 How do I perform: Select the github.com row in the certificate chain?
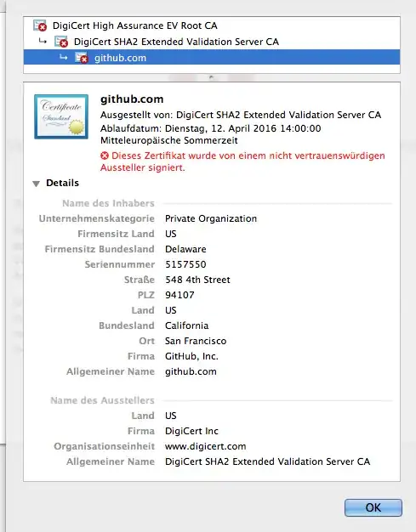pos(212,57)
